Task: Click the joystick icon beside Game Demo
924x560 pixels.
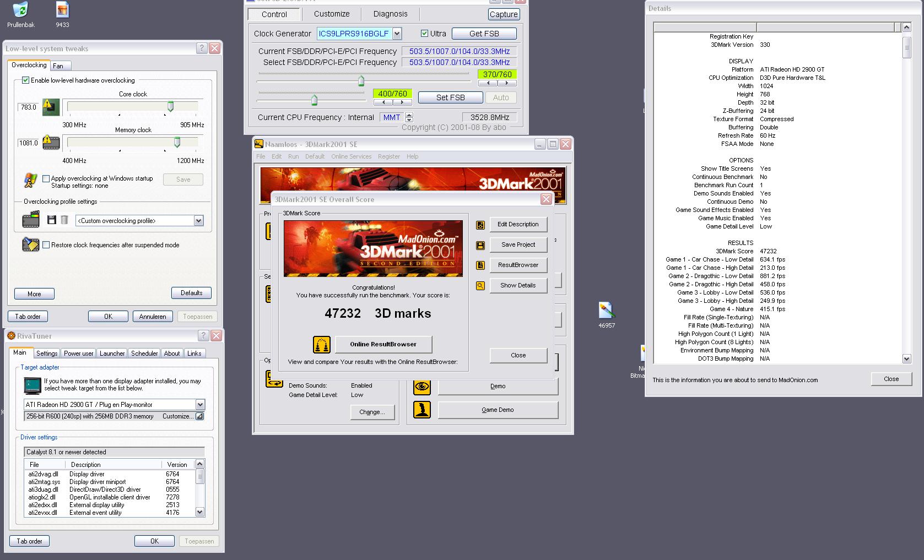Action: (422, 410)
